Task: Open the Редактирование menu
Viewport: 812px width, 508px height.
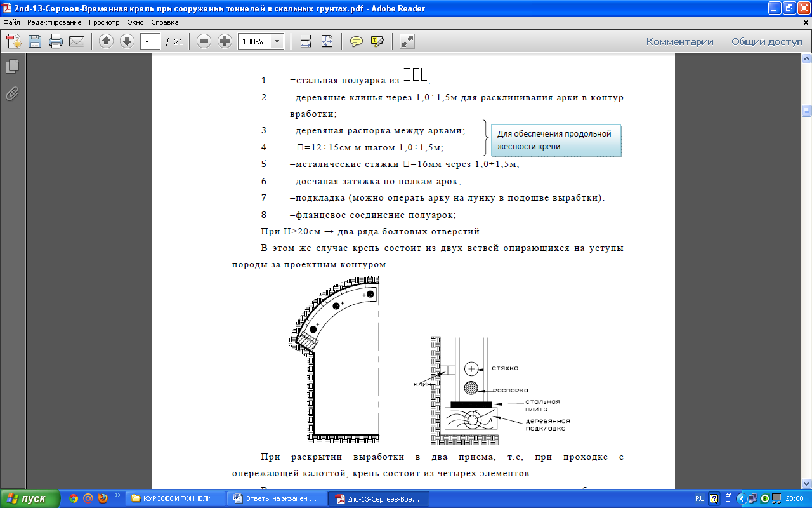Action: pyautogui.click(x=55, y=22)
